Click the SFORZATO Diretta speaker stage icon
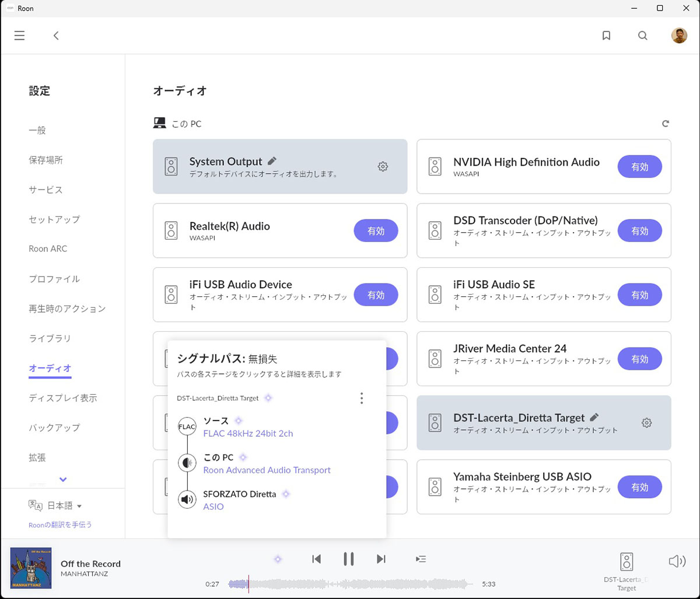This screenshot has height=599, width=700. (x=187, y=499)
